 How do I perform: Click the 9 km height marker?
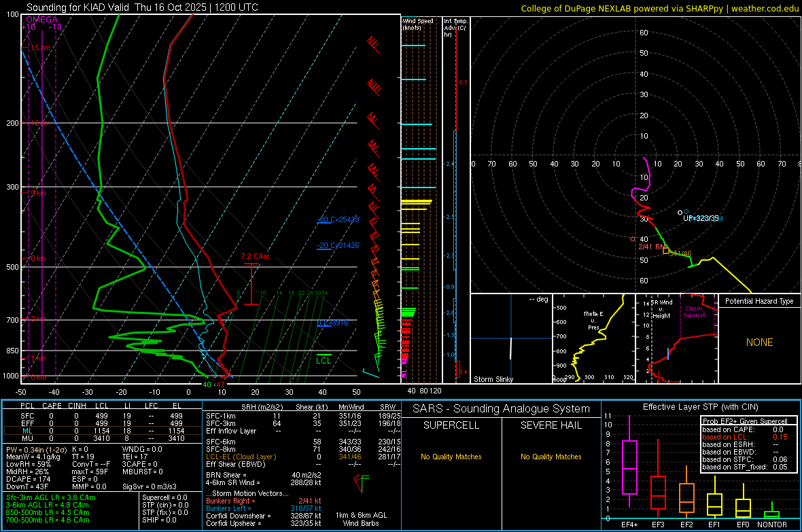pos(38,193)
